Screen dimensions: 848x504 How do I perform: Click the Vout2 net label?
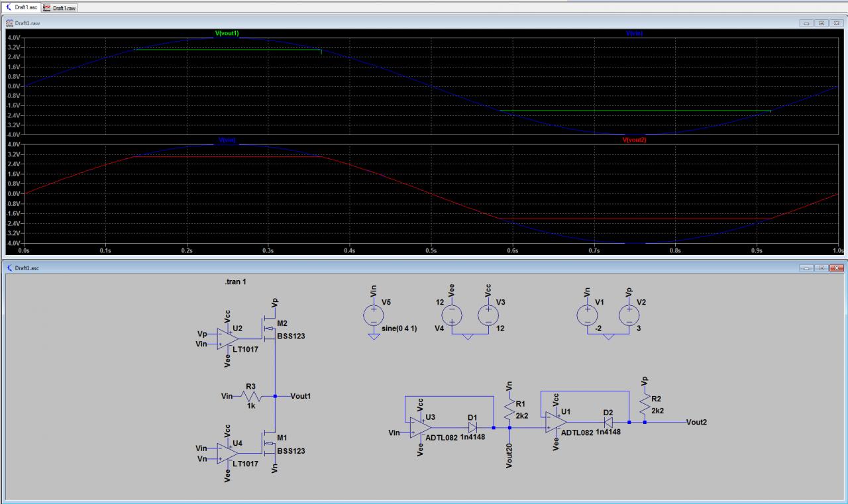click(x=697, y=422)
